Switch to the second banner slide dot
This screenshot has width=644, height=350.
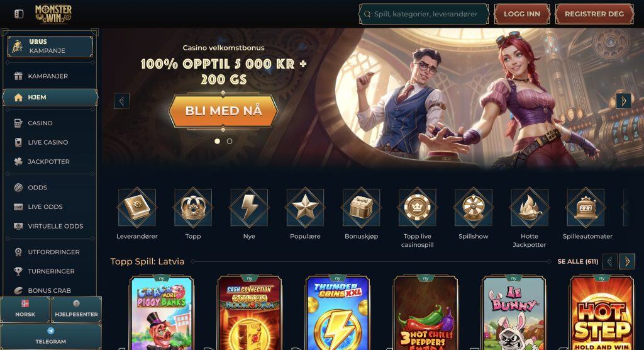(230, 141)
